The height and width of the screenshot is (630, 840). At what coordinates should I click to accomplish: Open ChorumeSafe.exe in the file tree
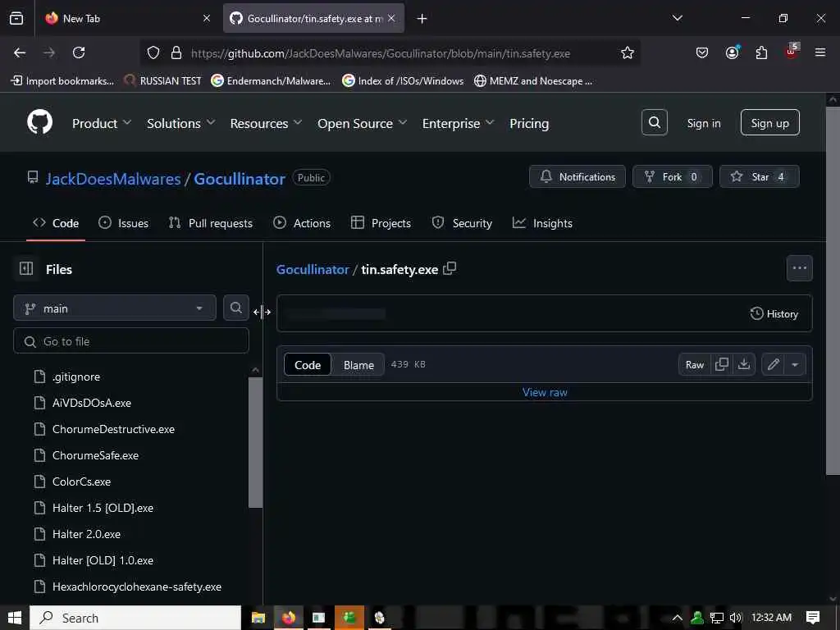point(95,455)
